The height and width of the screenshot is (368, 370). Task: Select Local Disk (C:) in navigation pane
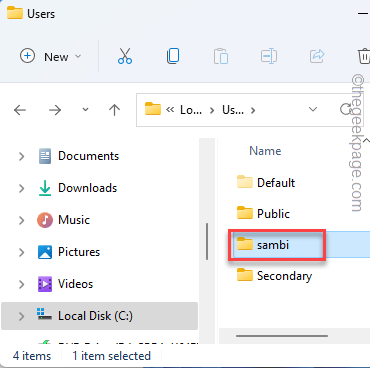(99, 316)
